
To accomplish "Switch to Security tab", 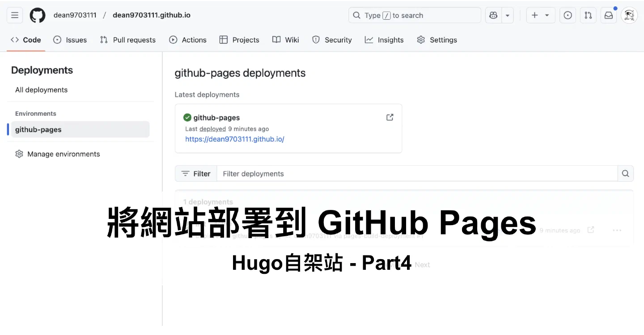I will coord(332,40).
